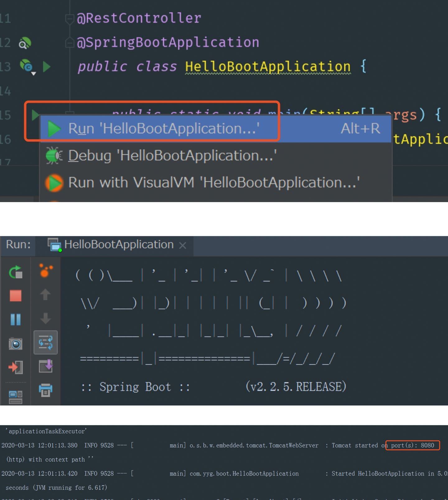
Task: Collapse the fold marker next to @SpringBootApplication
Action: [69, 42]
